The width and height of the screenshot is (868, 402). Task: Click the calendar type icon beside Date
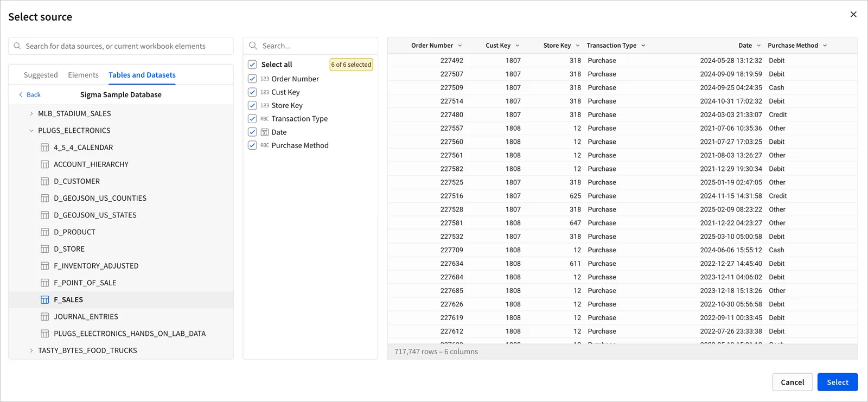(x=265, y=132)
